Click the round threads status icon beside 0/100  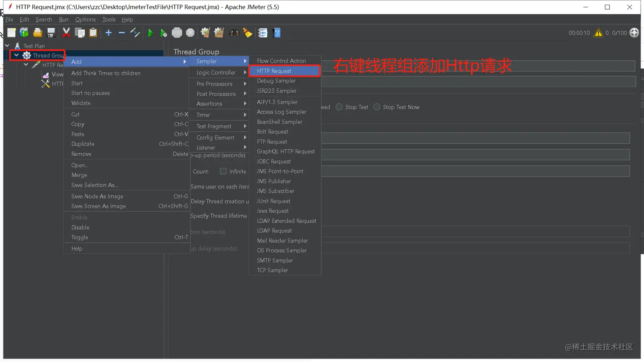pyautogui.click(x=634, y=33)
